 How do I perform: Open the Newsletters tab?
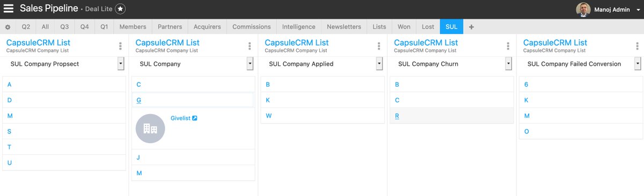tap(344, 27)
